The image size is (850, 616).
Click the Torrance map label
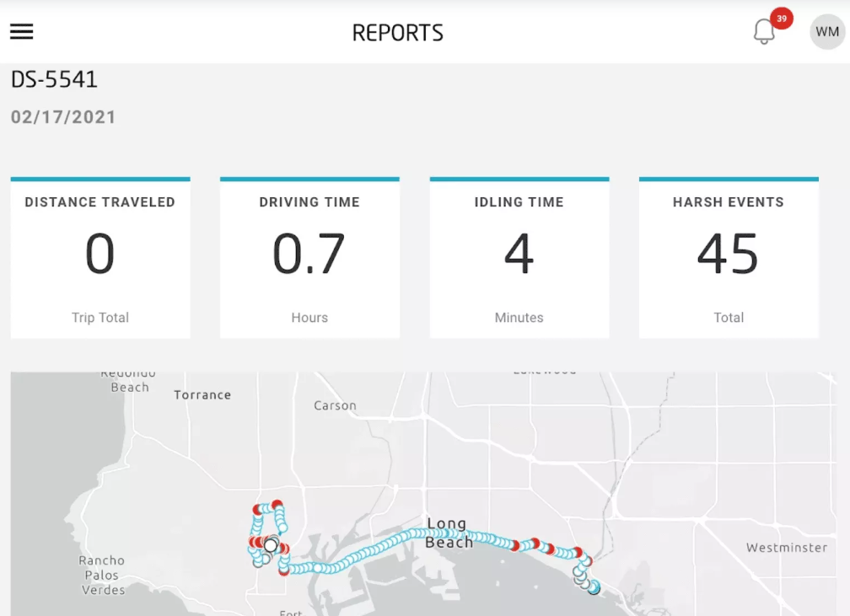coord(202,395)
